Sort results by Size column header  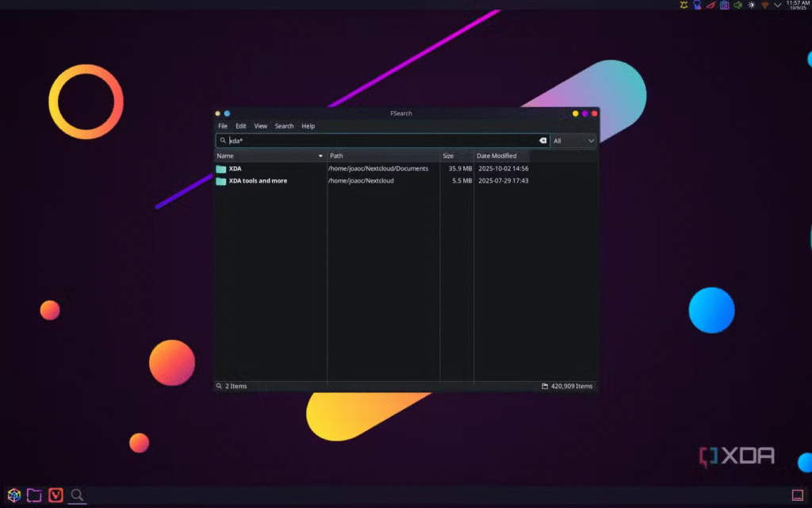(448, 156)
